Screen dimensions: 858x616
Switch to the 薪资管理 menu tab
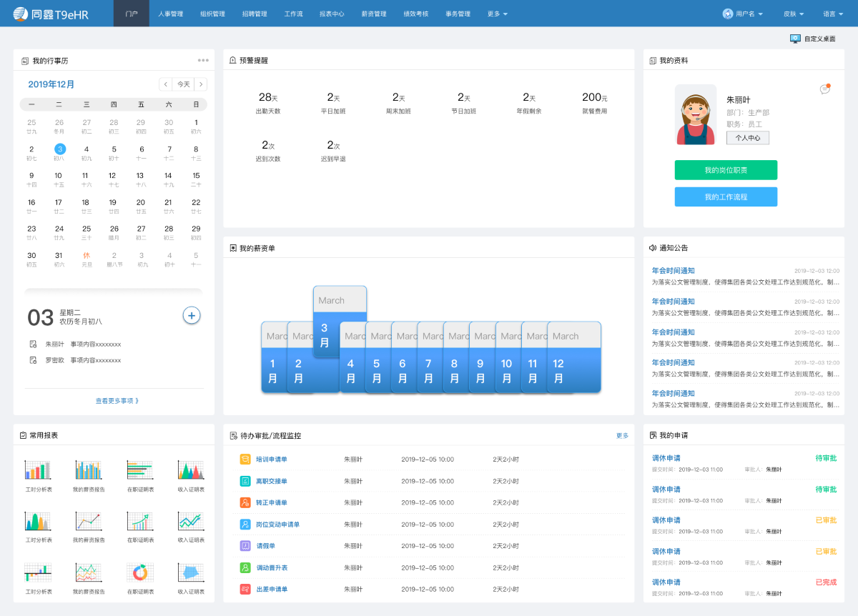pos(374,14)
